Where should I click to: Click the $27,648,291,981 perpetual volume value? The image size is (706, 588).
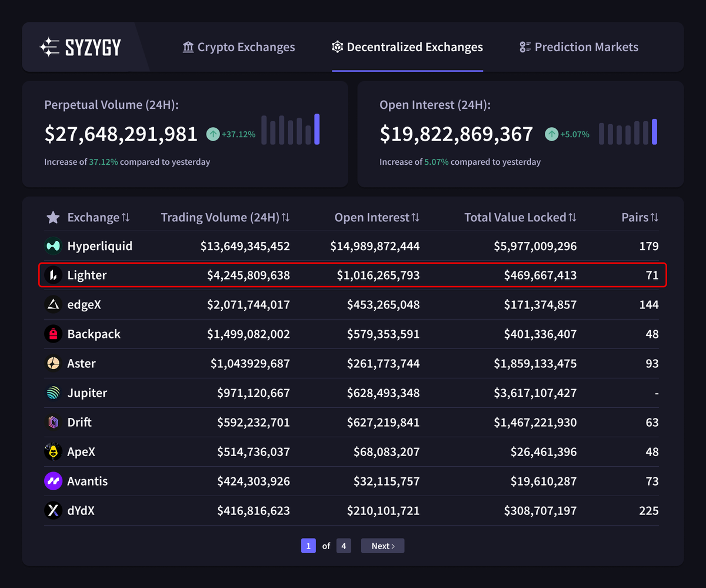click(x=121, y=134)
